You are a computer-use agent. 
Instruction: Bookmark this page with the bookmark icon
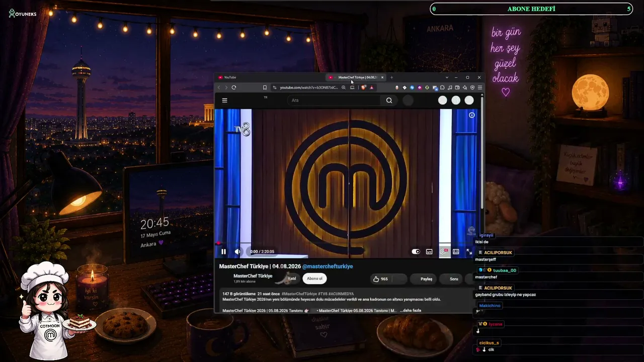(265, 87)
